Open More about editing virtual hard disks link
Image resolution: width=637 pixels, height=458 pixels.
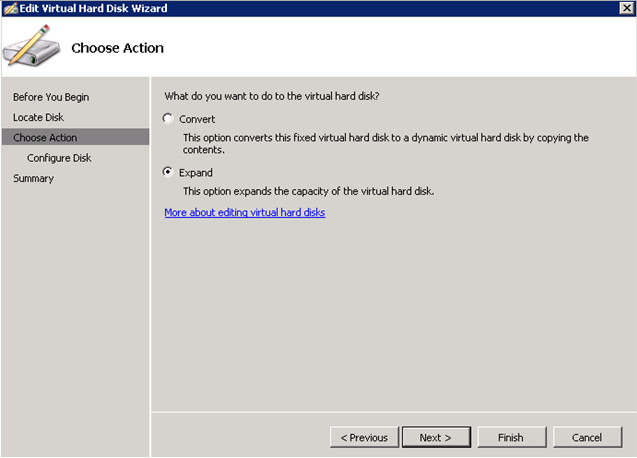coord(244,212)
